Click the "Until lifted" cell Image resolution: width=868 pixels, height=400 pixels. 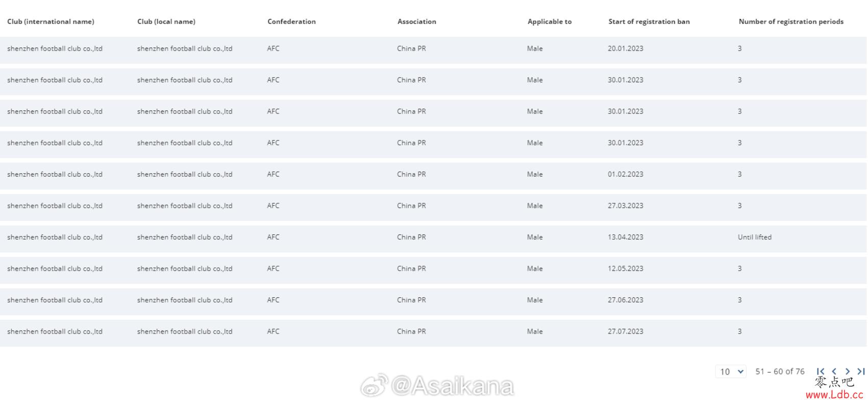tap(755, 237)
